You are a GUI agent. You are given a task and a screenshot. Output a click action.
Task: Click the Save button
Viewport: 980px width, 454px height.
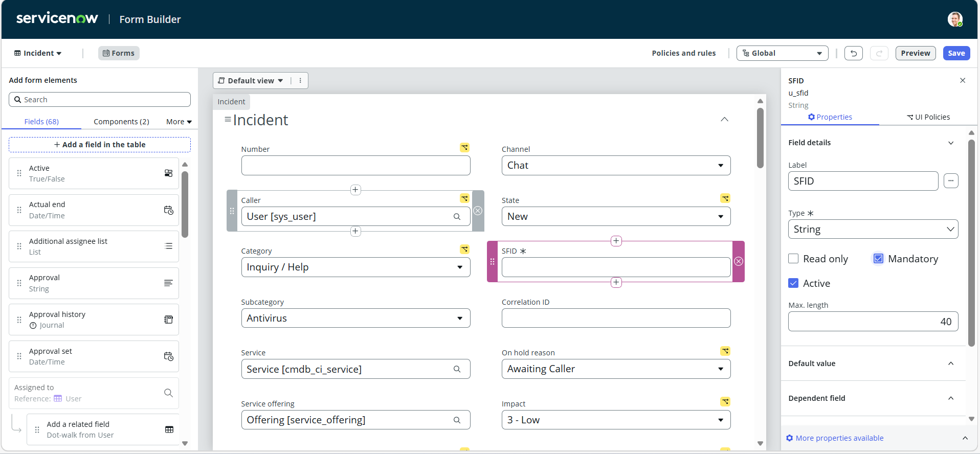[x=956, y=53]
